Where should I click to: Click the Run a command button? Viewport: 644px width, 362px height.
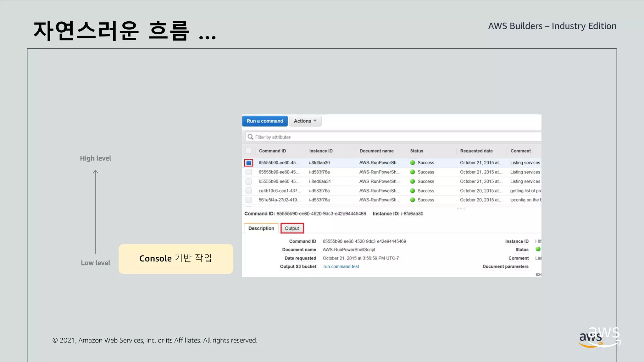click(265, 121)
